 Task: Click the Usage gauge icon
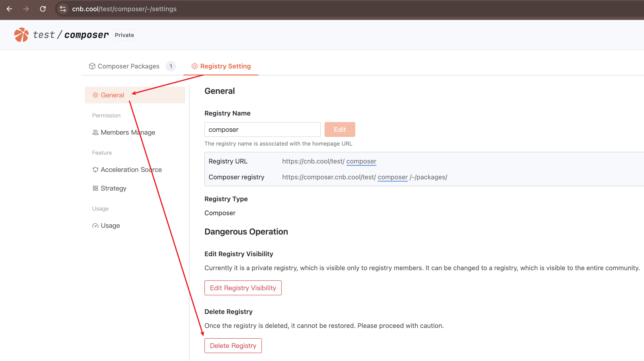click(x=95, y=226)
